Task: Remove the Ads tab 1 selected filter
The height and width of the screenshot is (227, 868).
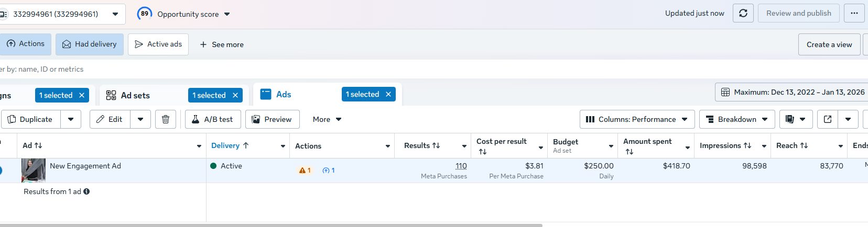Action: click(388, 94)
